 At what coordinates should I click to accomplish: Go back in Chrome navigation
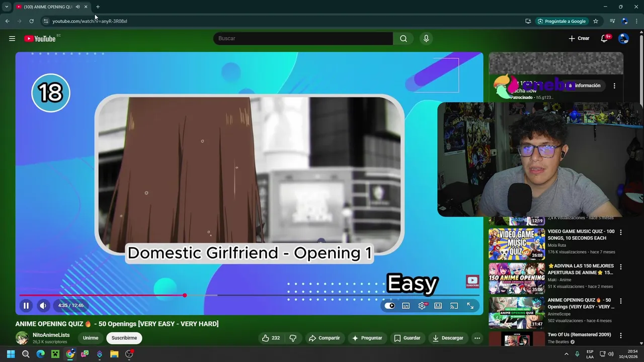pyautogui.click(x=7, y=21)
